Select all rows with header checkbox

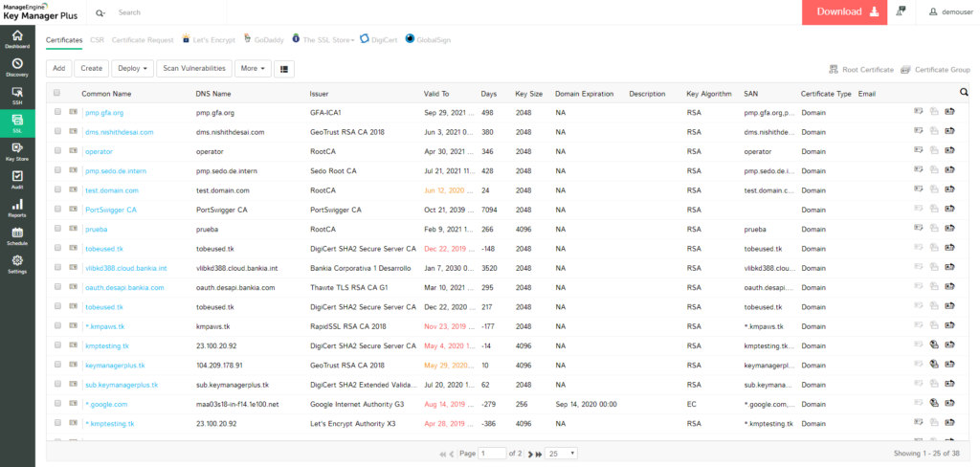57,93
